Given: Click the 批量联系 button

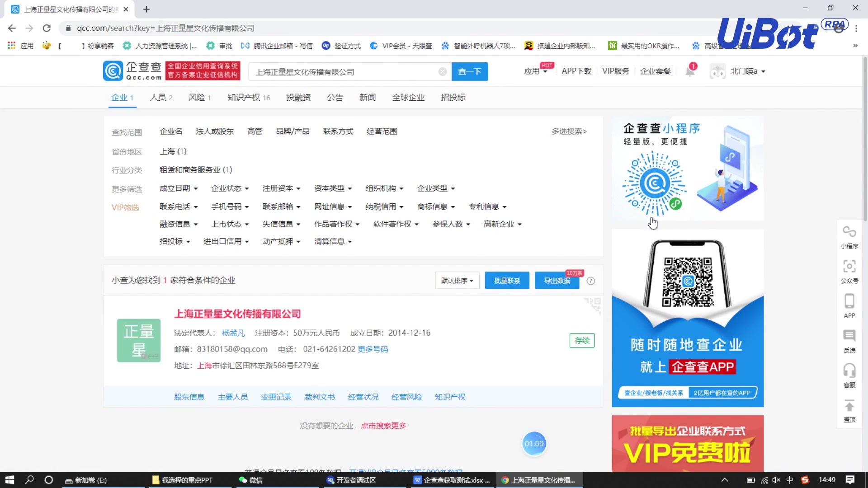Looking at the screenshot, I should pyautogui.click(x=507, y=281).
